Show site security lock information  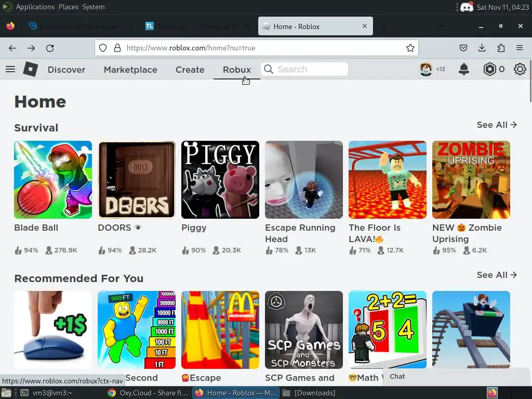[117, 48]
